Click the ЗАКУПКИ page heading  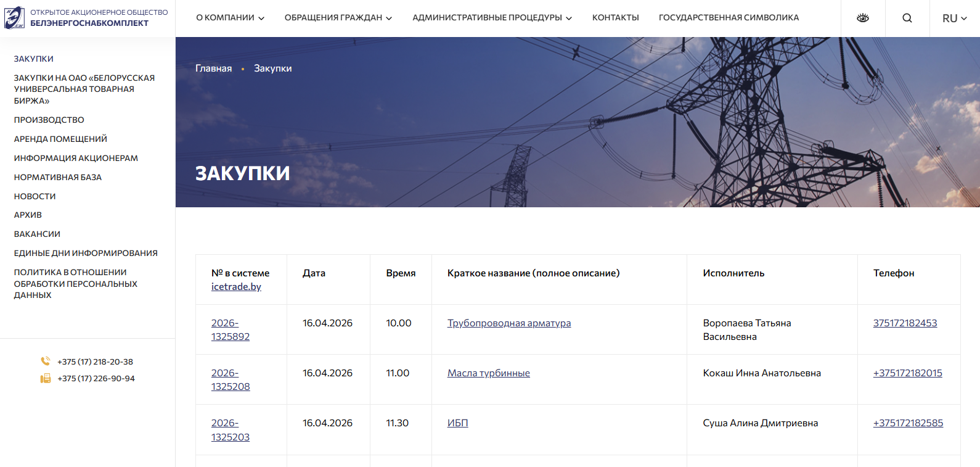(x=243, y=173)
